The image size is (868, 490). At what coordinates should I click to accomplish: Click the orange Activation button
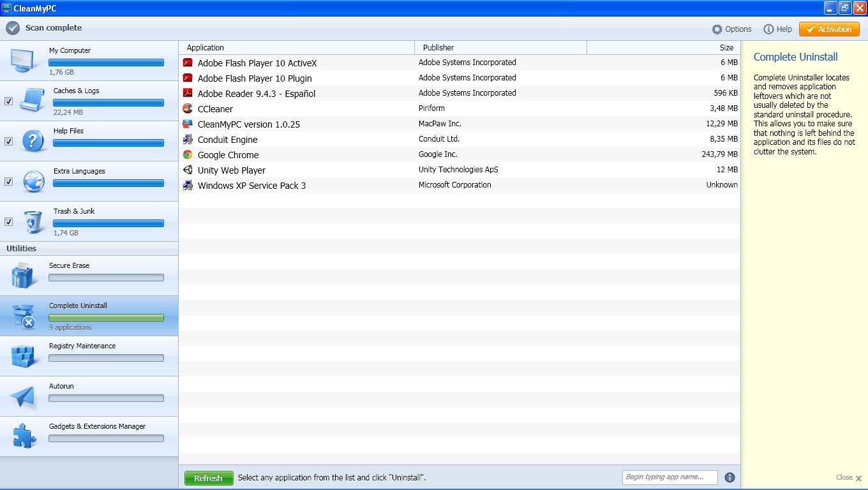(829, 29)
